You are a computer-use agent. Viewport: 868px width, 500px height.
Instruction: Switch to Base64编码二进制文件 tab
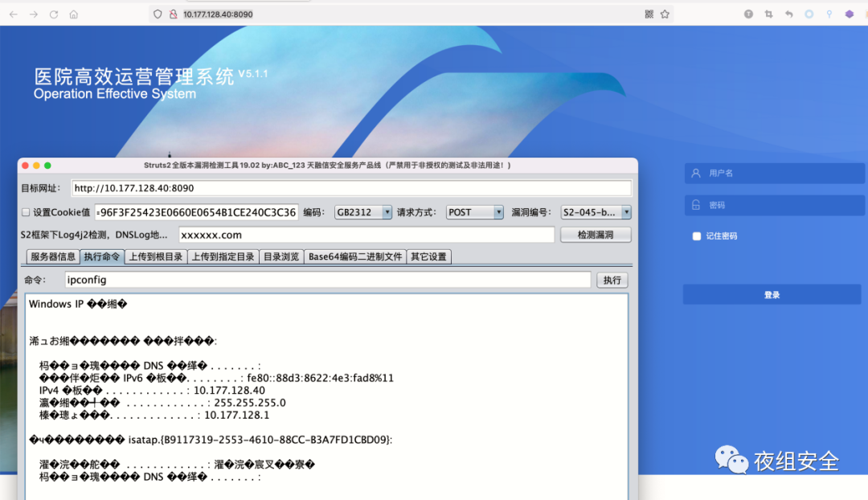355,256
